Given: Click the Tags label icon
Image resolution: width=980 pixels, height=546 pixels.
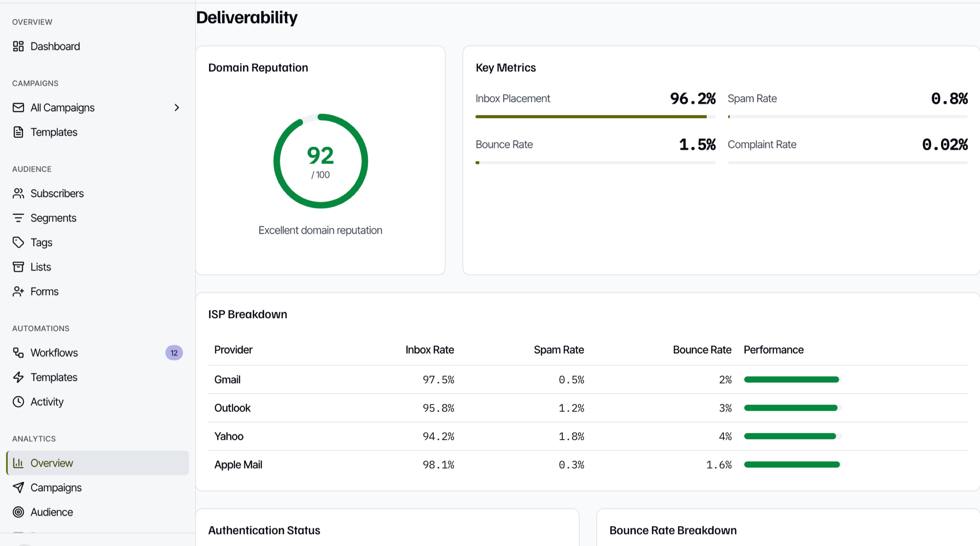Looking at the screenshot, I should pyautogui.click(x=18, y=243).
